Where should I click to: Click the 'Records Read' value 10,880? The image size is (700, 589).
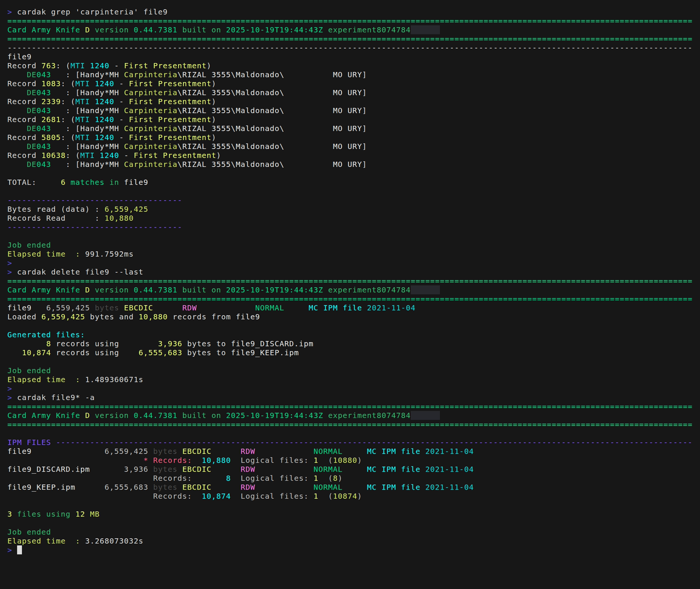pos(119,218)
